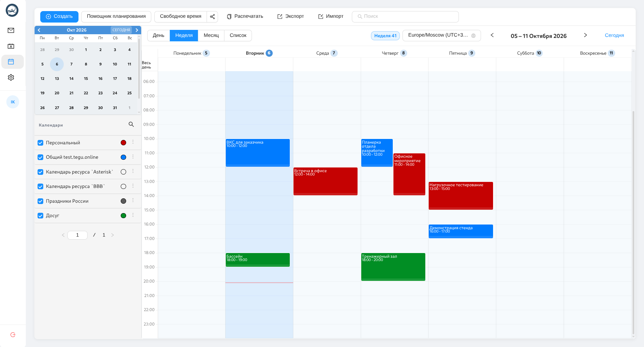Screen dimensions: 644x347
Task: Switch to the День view tab
Action: point(159,36)
